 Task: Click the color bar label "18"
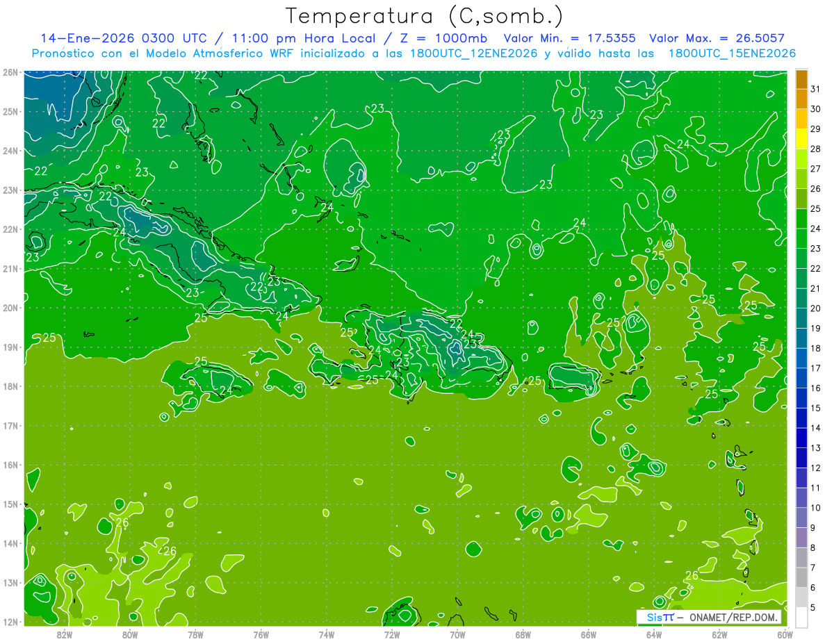tap(815, 348)
